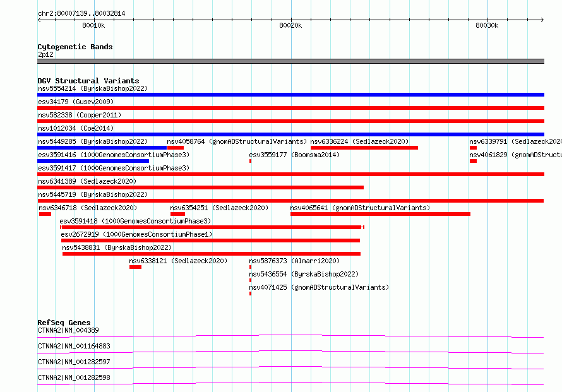The height and width of the screenshot is (392, 562).
Task: Select the tiny red esv3559177 marker
Action: point(250,161)
